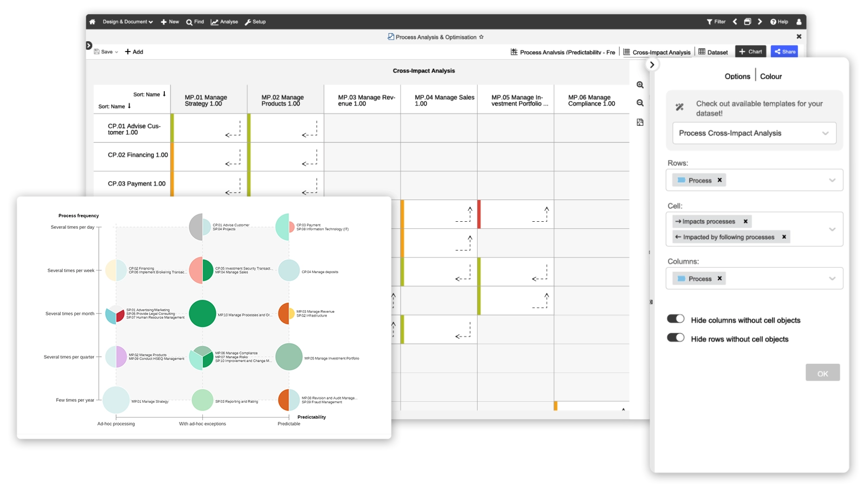Click the Home icon in top bar

pos(92,22)
